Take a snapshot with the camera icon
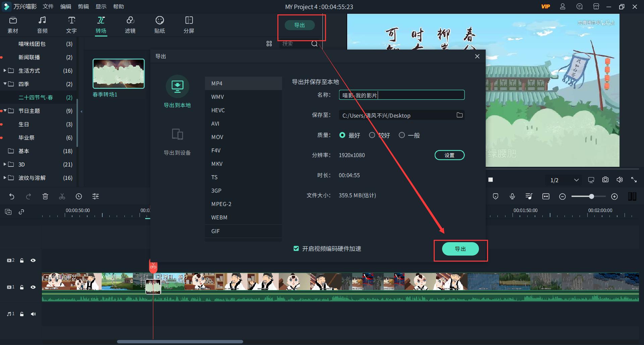This screenshot has width=644, height=345. point(605,180)
